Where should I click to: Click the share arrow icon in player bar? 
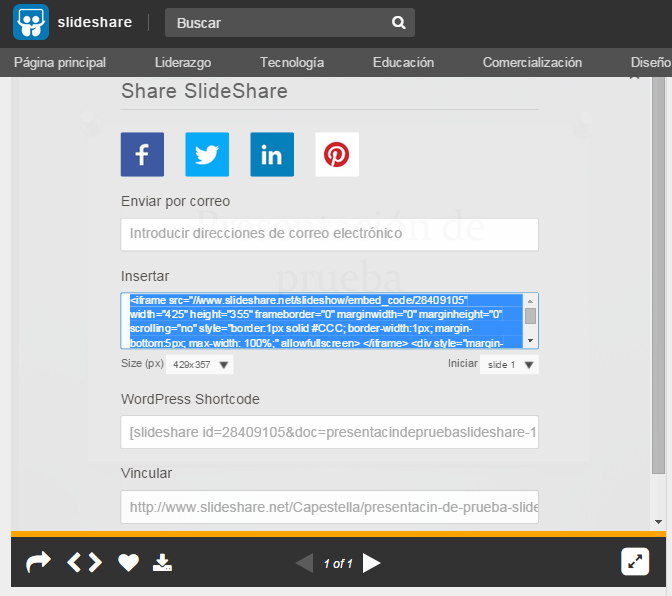(x=38, y=562)
